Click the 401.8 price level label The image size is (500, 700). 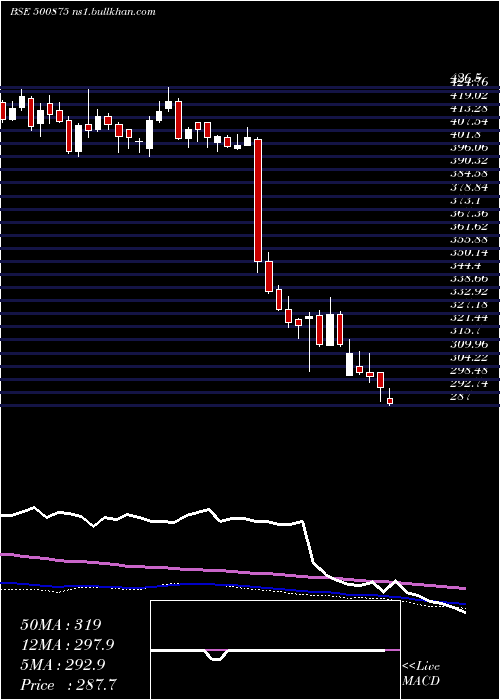(x=467, y=134)
